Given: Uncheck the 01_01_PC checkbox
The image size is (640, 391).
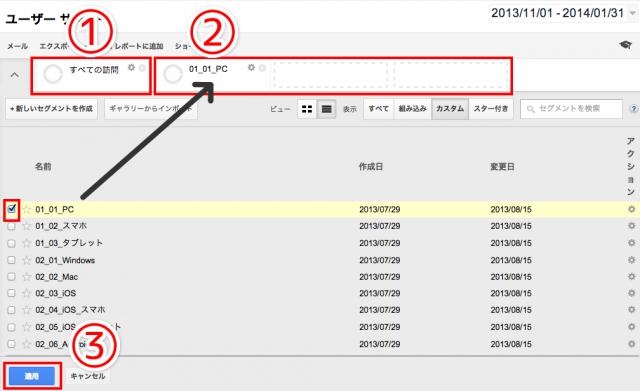Looking at the screenshot, I should [11, 209].
